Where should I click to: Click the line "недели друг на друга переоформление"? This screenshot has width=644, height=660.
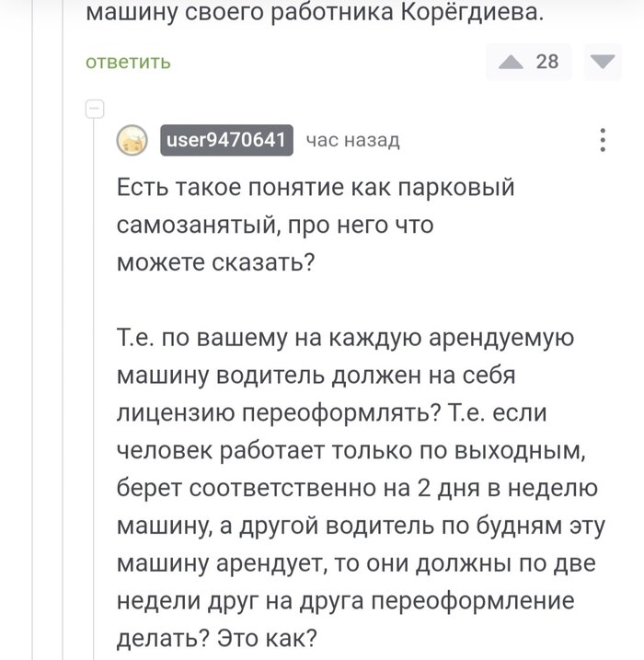pyautogui.click(x=346, y=600)
